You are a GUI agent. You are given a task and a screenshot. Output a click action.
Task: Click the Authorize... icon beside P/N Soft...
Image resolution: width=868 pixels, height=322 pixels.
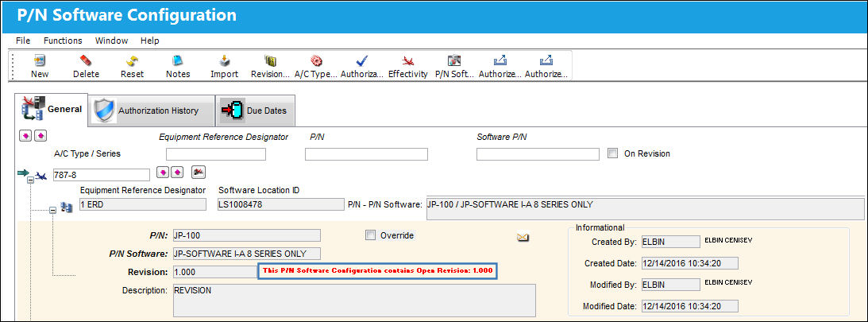(500, 61)
